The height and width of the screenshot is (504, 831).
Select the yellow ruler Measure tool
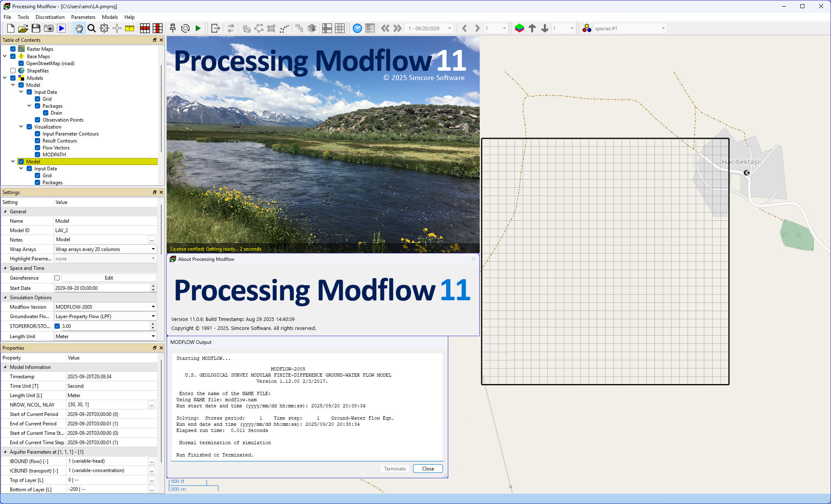point(130,28)
